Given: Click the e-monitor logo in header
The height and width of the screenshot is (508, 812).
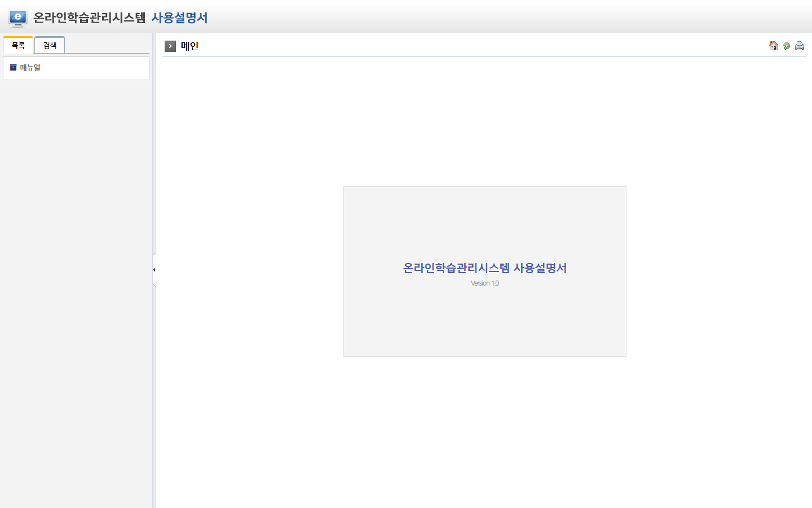Looking at the screenshot, I should tap(18, 18).
